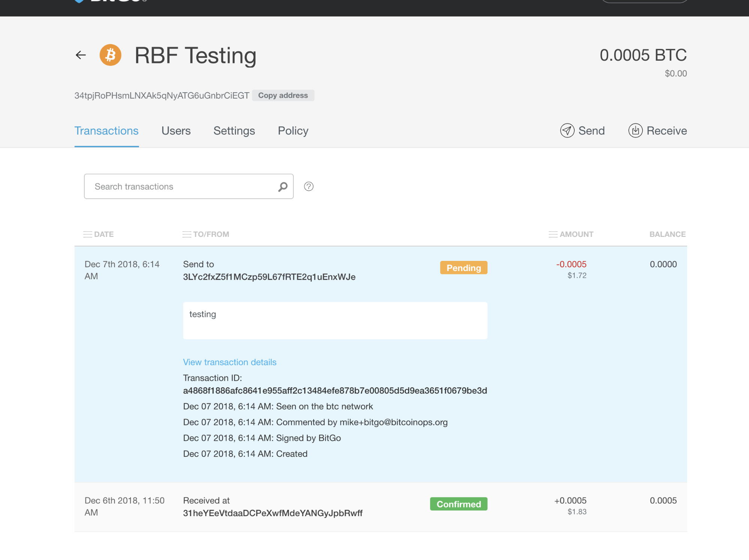Viewport: 749px width, 560px height.
Task: Click the AMOUNT column header label
Action: [577, 234]
